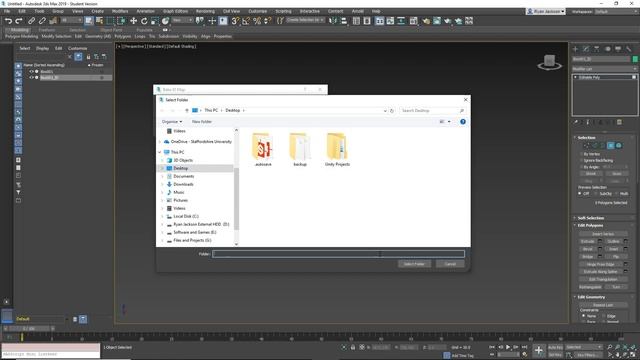640x360 pixels.
Task: Cancel the Select Folder dialog
Action: click(x=450, y=264)
